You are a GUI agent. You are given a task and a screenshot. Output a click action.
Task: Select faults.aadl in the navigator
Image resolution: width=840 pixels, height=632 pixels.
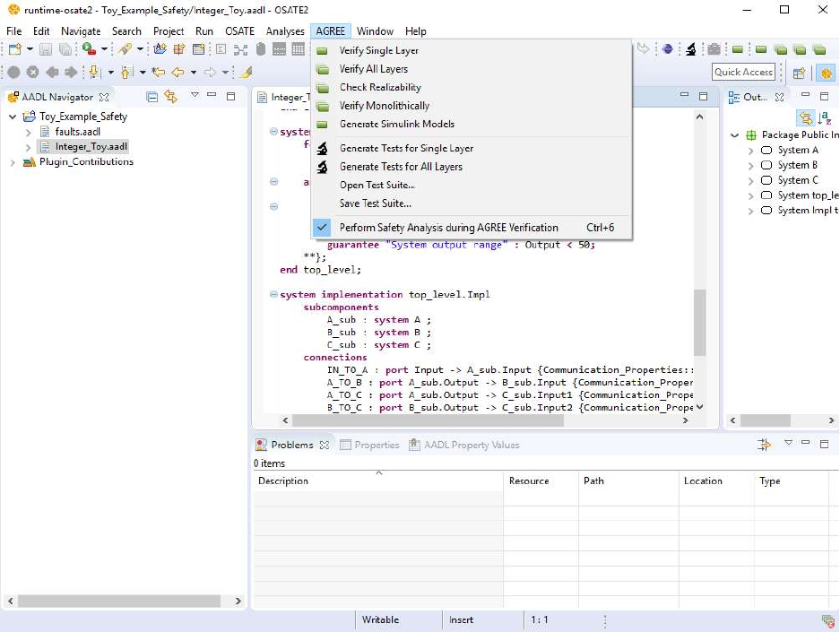(x=77, y=132)
